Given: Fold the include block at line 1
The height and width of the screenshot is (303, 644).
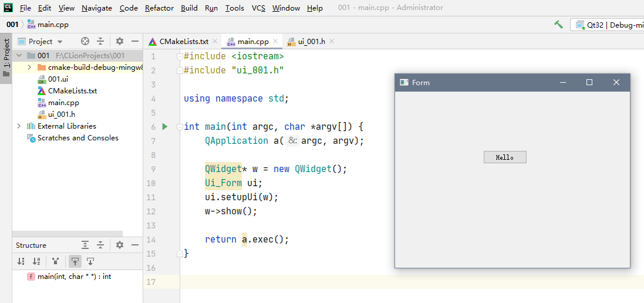Looking at the screenshot, I should 180,56.
